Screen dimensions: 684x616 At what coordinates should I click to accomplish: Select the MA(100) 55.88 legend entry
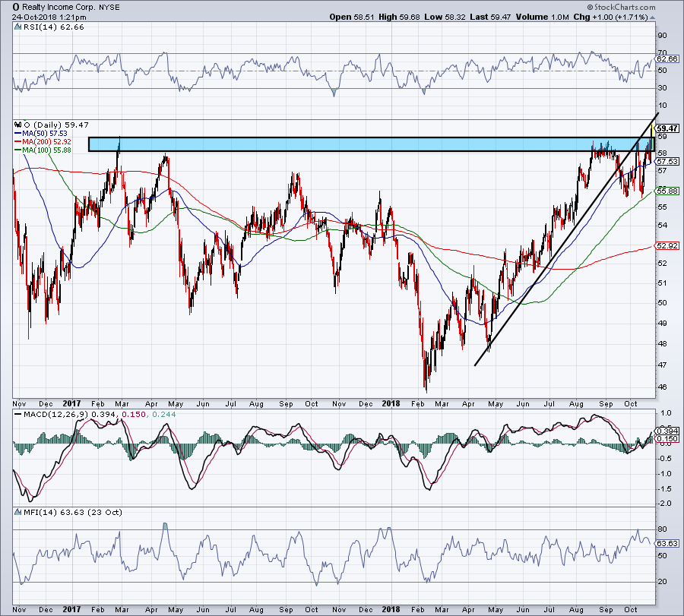pyautogui.click(x=43, y=150)
